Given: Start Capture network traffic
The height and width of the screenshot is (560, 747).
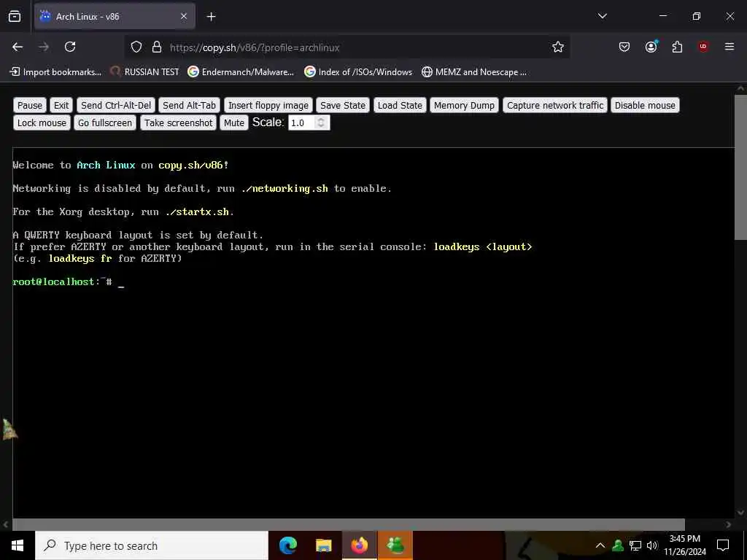Looking at the screenshot, I should tap(555, 105).
